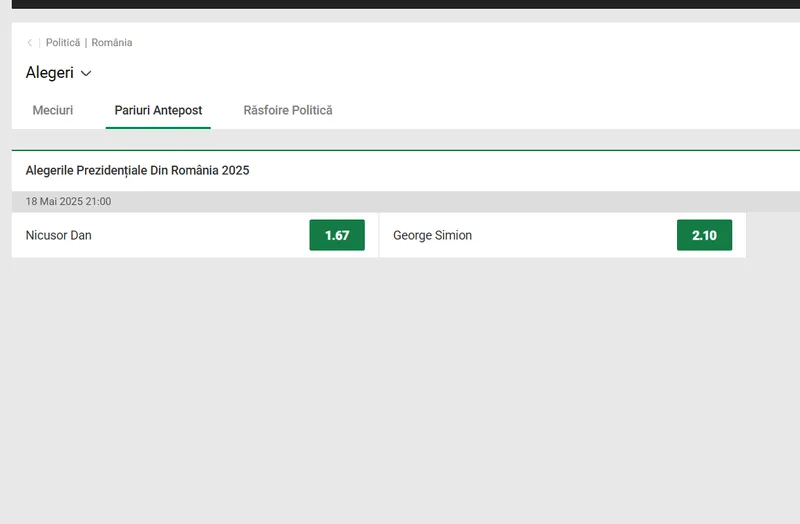The image size is (800, 524).
Task: Click the separator between Politică and România
Action: point(86,43)
